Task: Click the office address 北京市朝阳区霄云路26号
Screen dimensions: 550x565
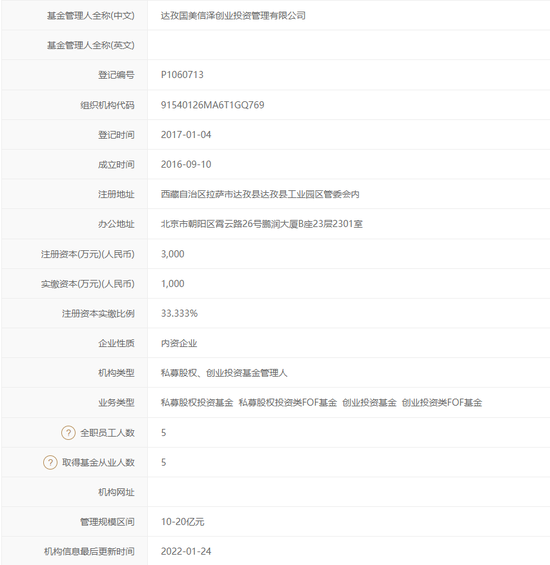Action: point(262,224)
